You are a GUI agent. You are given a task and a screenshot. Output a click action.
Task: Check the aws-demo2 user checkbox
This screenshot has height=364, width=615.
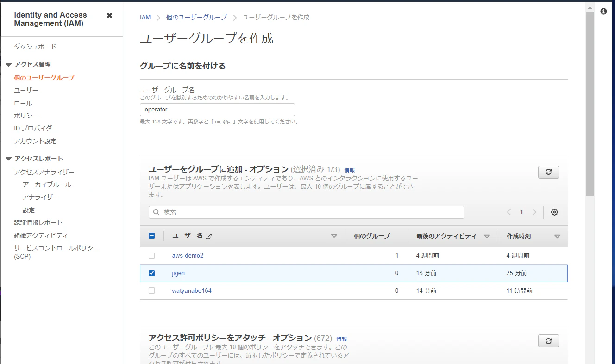tap(151, 255)
